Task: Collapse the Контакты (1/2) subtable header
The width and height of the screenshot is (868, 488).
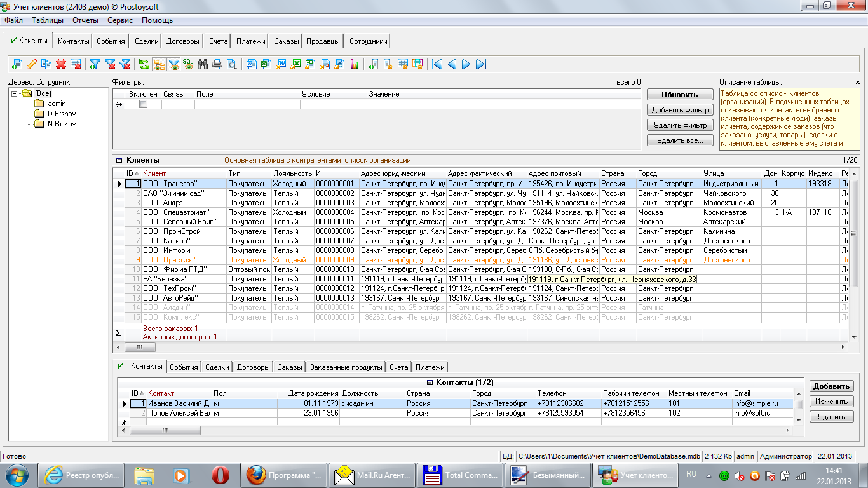Action: (x=430, y=383)
